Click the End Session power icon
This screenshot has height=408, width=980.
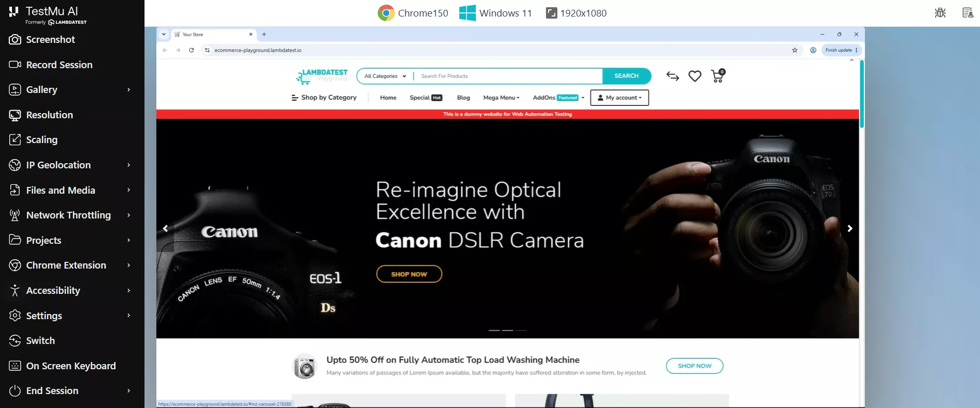click(x=15, y=390)
